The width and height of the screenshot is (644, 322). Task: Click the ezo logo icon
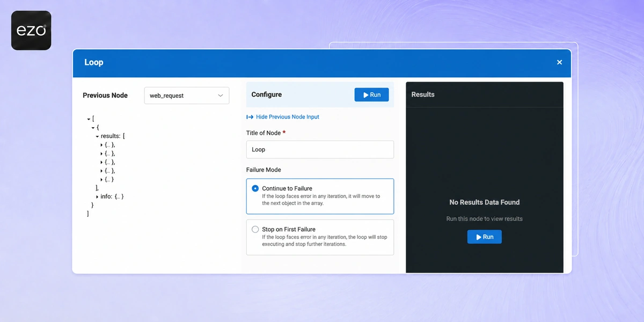click(x=31, y=31)
